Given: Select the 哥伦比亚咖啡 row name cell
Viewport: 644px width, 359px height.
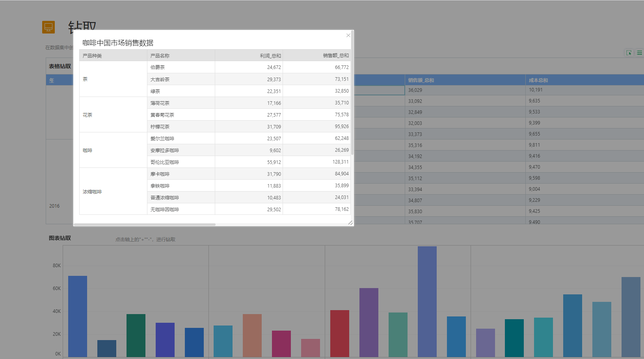Looking at the screenshot, I should click(x=165, y=162).
